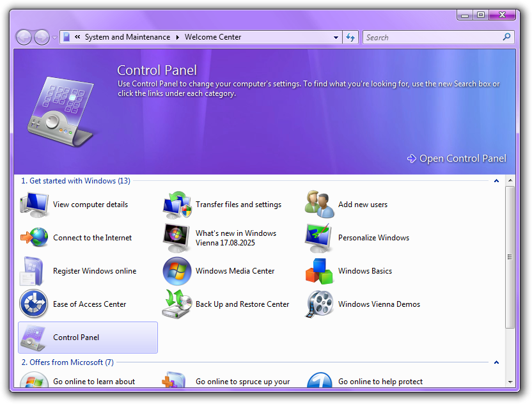Click the Transfer files and settings icon
The width and height of the screenshot is (532, 404).
(176, 205)
